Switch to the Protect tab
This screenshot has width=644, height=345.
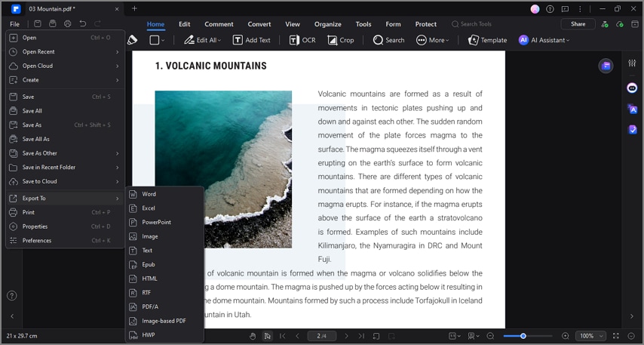coord(425,24)
